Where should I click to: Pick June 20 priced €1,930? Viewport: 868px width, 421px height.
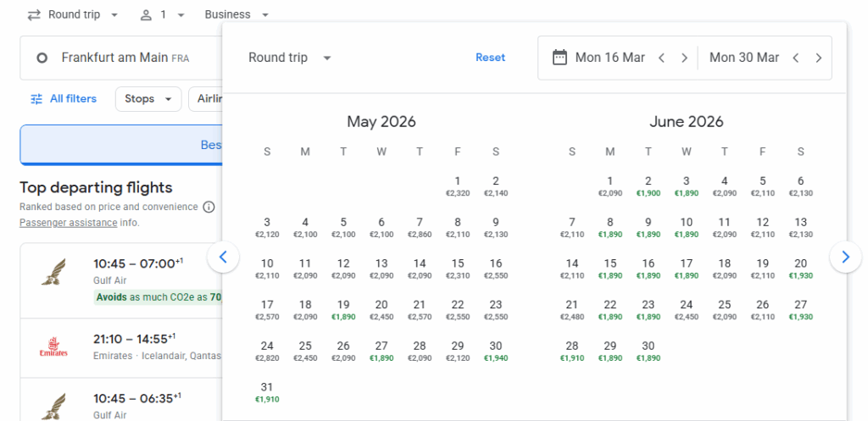[800, 269]
